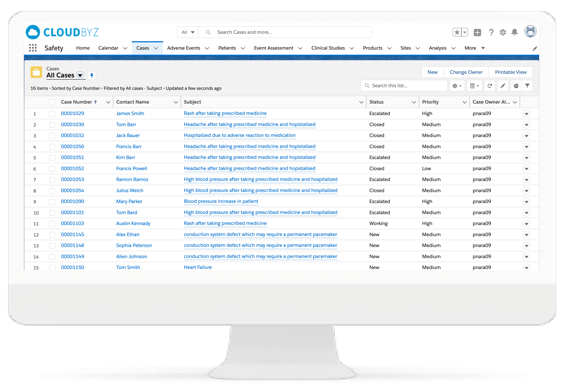Toggle the select-all checkbox in header row
Image resolution: width=566 pixels, height=392 pixels.
(52, 102)
